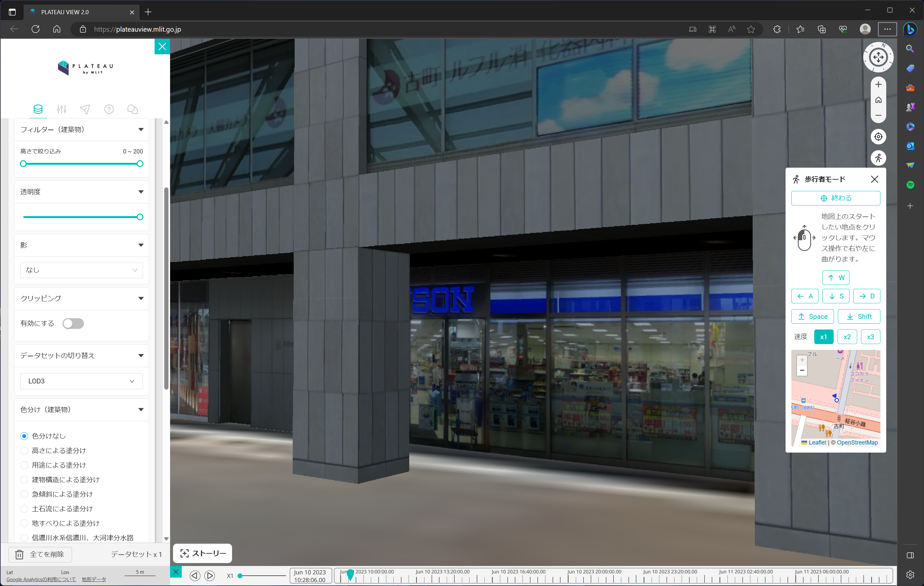Select 高さによる塗分け coloring option
924x586 pixels.
coord(24,450)
